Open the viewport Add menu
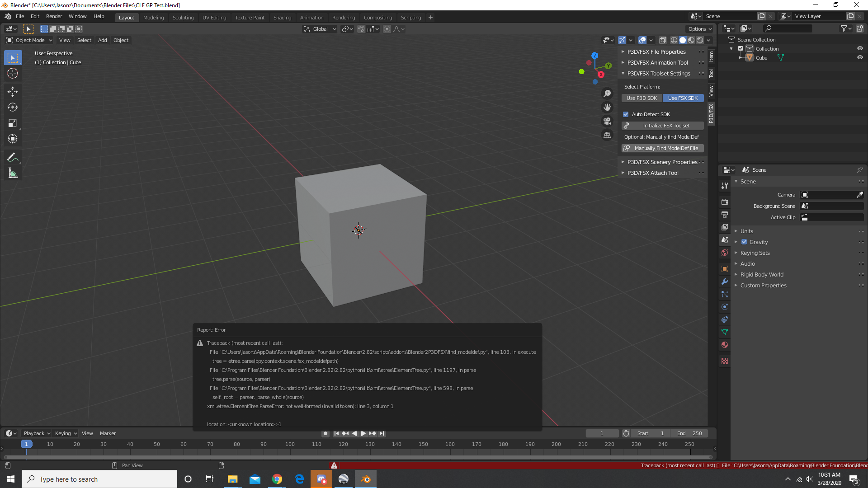Image resolution: width=868 pixels, height=488 pixels. (x=103, y=40)
